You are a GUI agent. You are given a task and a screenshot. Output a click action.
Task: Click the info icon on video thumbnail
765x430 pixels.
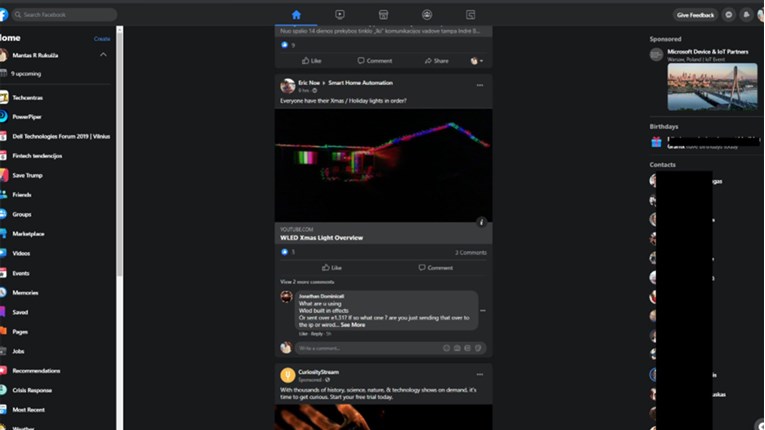coord(481,222)
